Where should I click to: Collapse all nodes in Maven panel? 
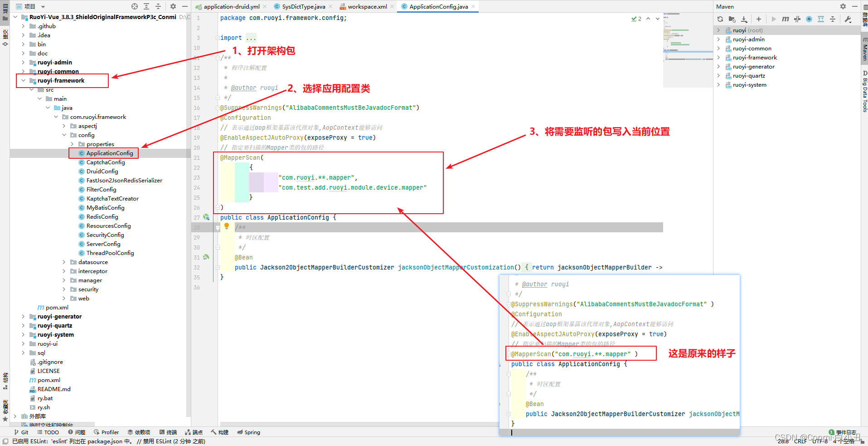tap(833, 19)
